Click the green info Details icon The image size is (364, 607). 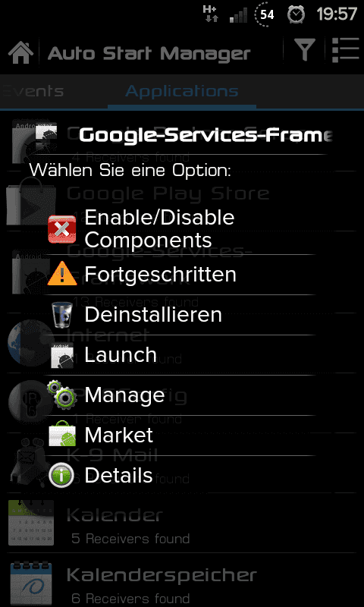coord(62,475)
